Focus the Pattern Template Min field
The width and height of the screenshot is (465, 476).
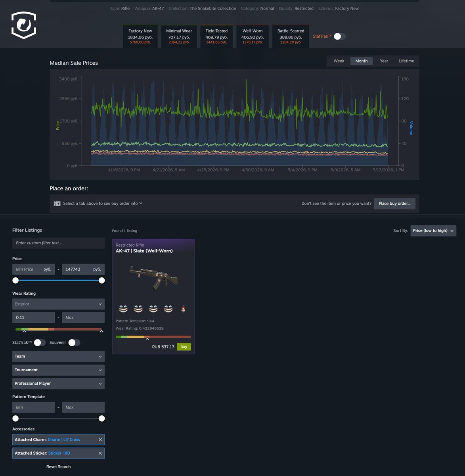pyautogui.click(x=33, y=407)
